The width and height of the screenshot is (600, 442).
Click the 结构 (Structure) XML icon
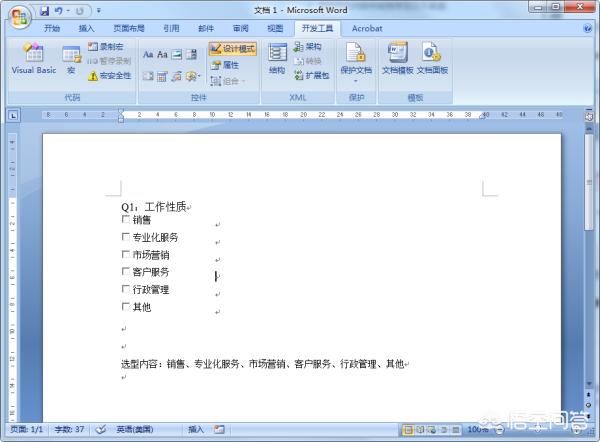[277, 59]
